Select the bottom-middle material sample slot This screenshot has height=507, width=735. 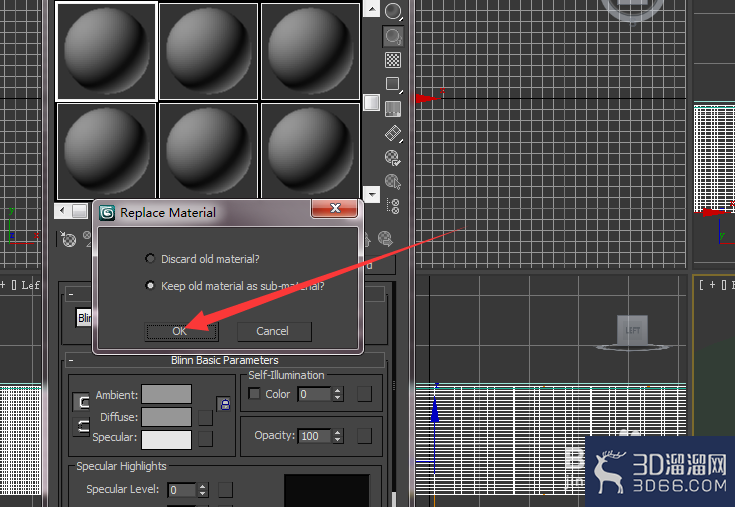[208, 151]
